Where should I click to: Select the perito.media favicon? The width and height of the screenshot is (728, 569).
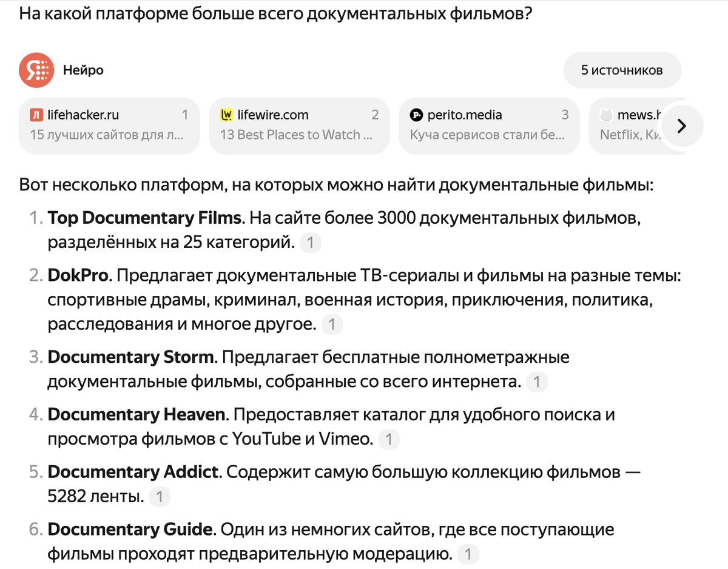tap(417, 114)
